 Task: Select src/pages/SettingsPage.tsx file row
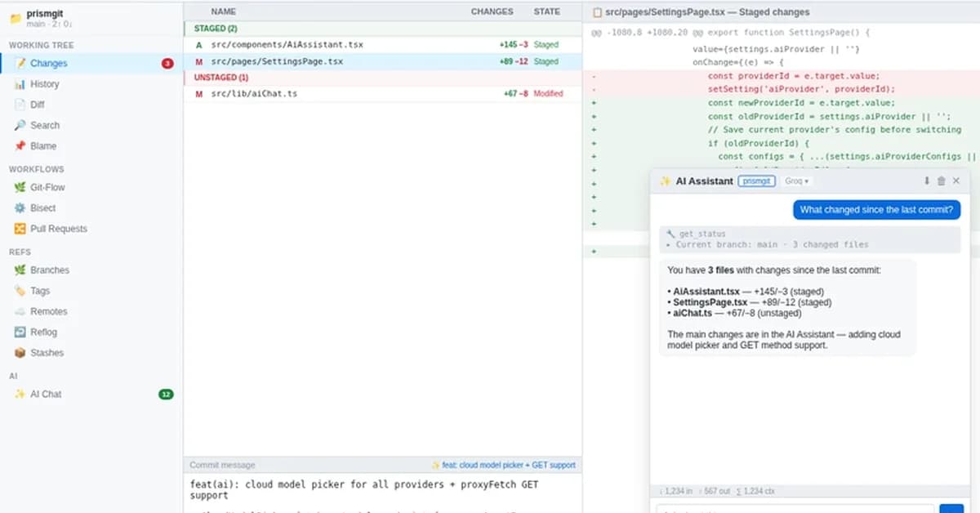pos(382,61)
